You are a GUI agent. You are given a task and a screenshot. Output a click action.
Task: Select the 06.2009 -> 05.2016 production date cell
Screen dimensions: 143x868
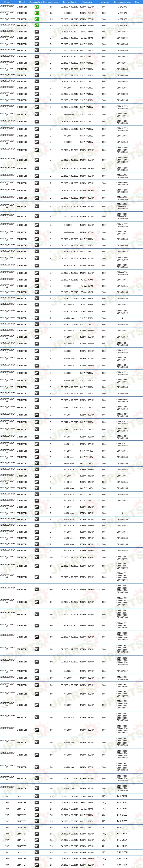69,778
